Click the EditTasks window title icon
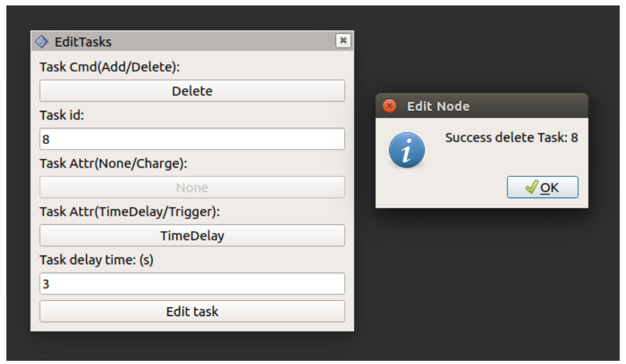Image resolution: width=626 pixels, height=364 pixels. point(42,42)
